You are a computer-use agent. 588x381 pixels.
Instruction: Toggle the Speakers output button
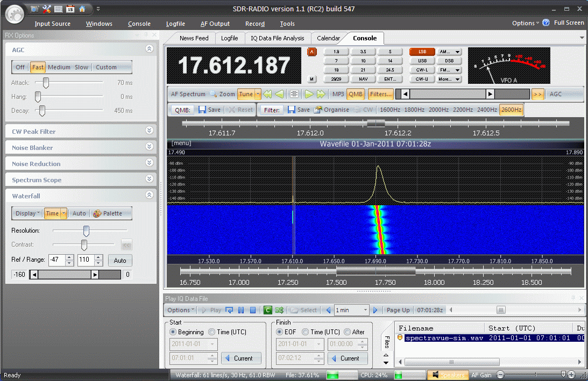coord(448,375)
